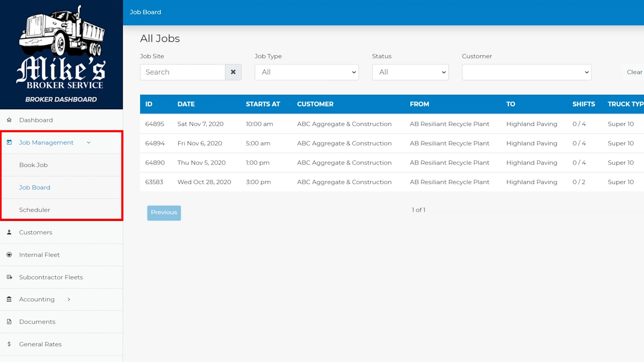
Task: Click the 0/2 shifts indicator for job 63583
Action: 579,182
